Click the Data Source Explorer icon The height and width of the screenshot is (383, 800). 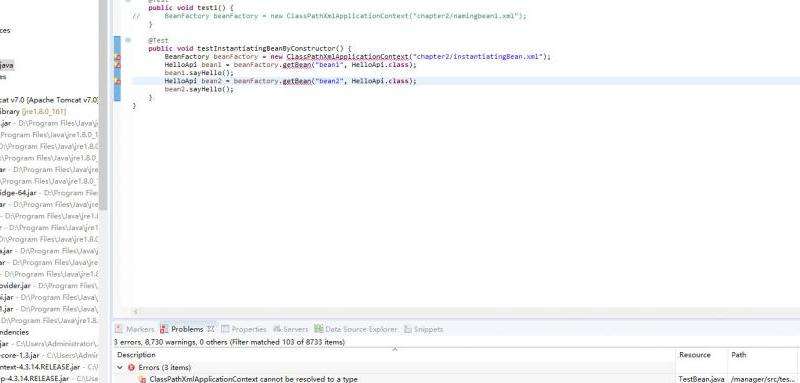pyautogui.click(x=319, y=329)
